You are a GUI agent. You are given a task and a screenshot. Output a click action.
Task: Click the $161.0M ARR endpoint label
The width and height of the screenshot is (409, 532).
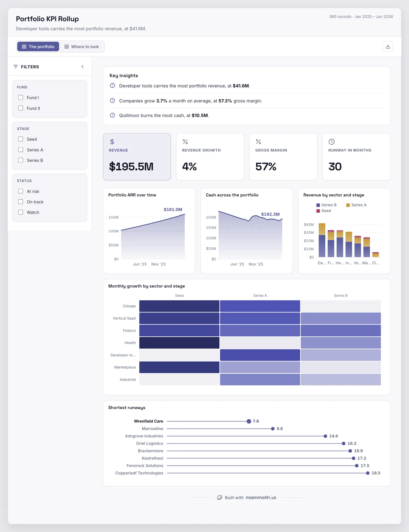[x=173, y=209]
